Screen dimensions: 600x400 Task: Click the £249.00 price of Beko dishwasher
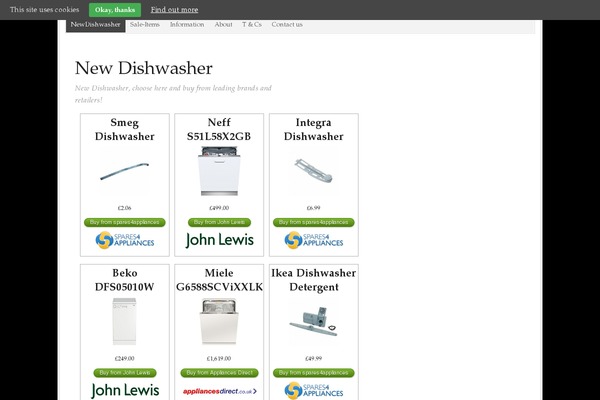pyautogui.click(x=124, y=358)
